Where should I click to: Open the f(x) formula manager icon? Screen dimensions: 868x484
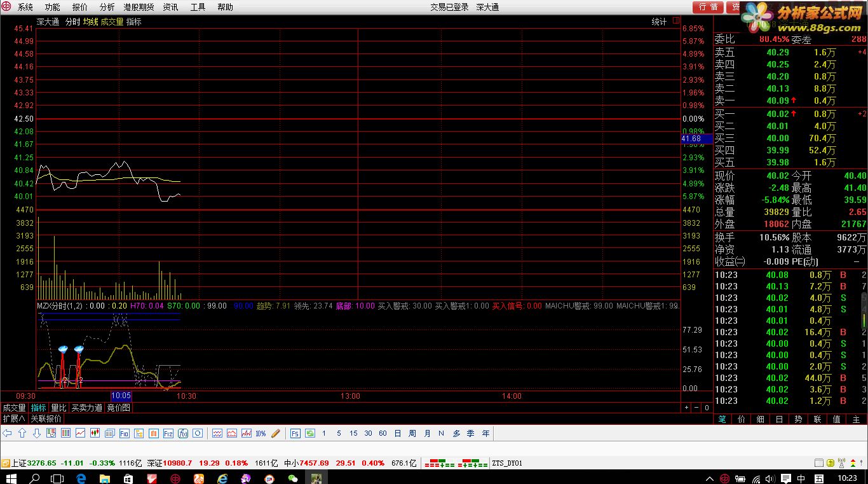pos(183,433)
